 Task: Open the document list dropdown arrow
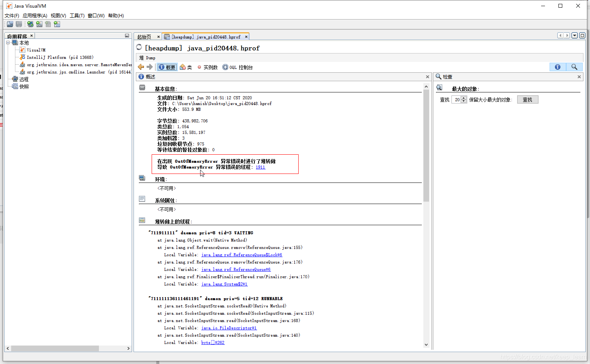click(x=575, y=35)
